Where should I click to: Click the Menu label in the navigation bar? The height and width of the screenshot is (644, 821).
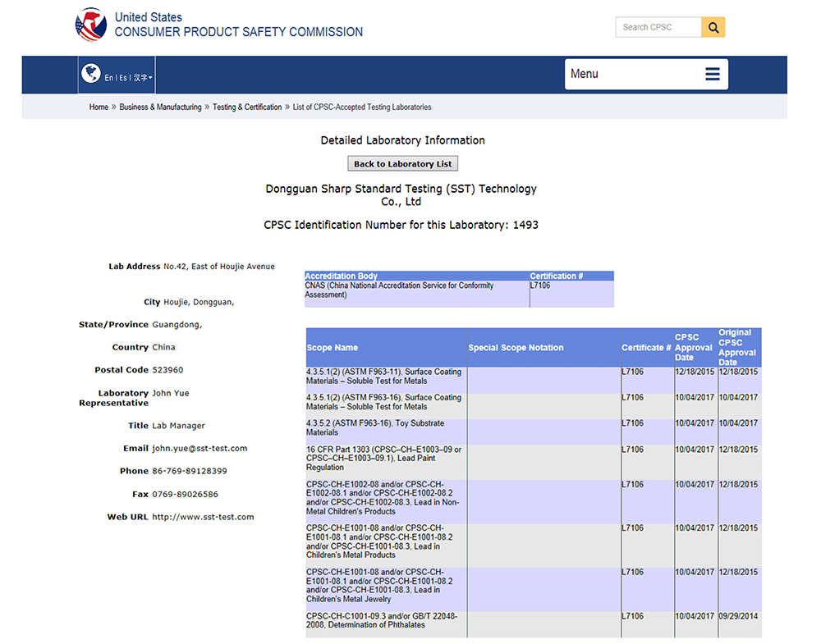click(585, 74)
